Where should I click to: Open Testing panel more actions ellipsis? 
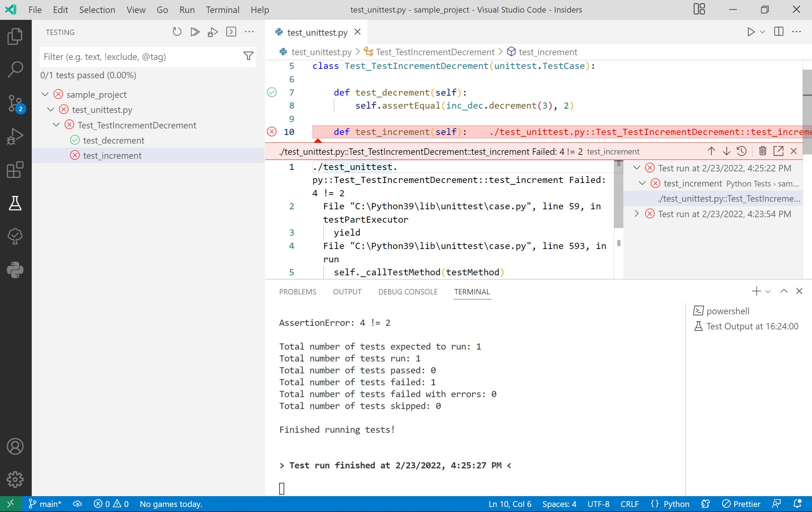click(x=249, y=32)
